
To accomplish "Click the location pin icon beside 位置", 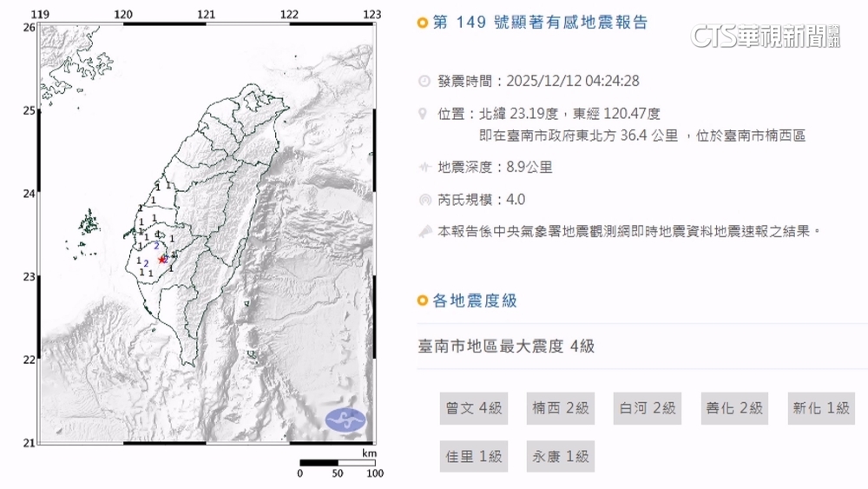I will [423, 114].
